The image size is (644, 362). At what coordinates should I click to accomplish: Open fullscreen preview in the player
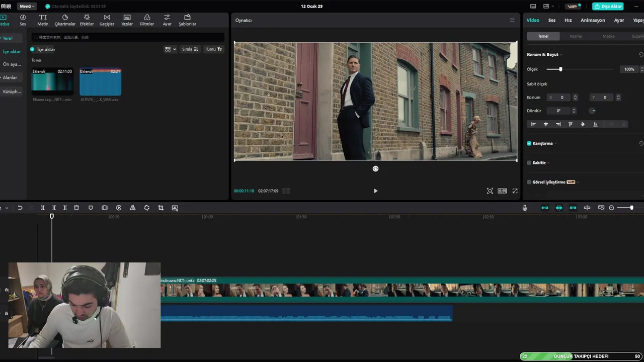[x=515, y=191]
